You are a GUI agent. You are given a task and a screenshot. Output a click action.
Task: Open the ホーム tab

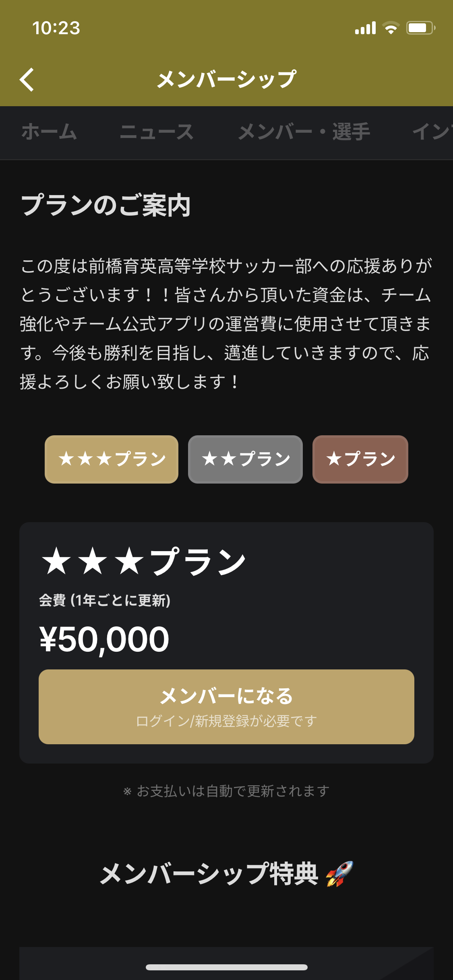coord(49,132)
